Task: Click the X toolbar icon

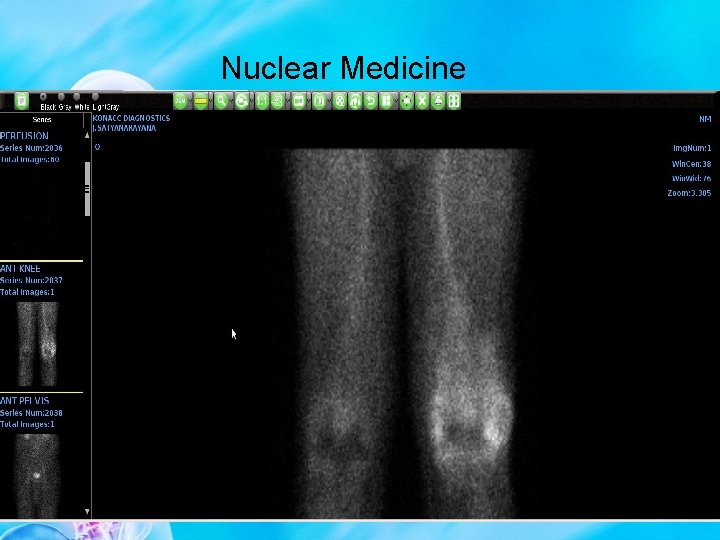Action: click(x=422, y=101)
